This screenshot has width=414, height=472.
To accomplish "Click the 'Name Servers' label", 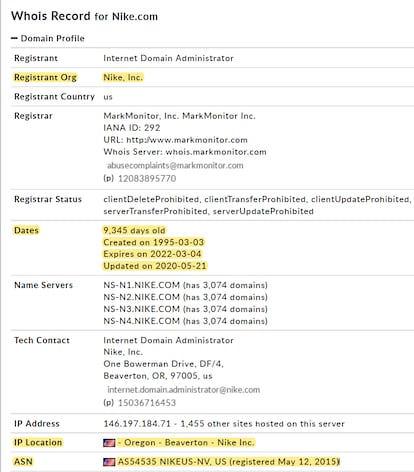I will click(x=43, y=285).
